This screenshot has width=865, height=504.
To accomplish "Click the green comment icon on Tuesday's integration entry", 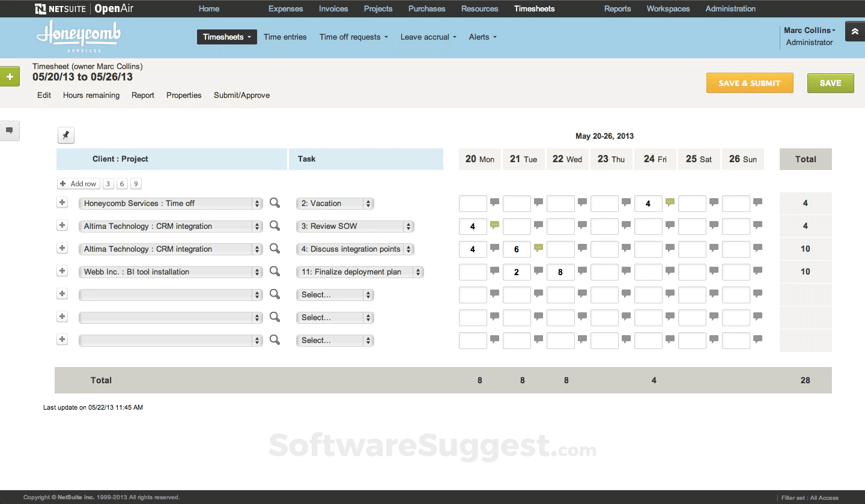I will click(x=538, y=246).
